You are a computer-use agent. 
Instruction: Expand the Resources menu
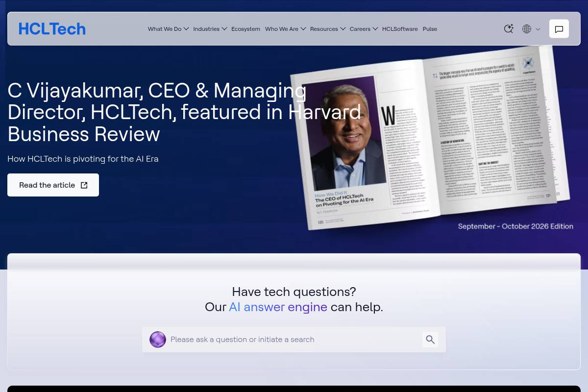328,29
